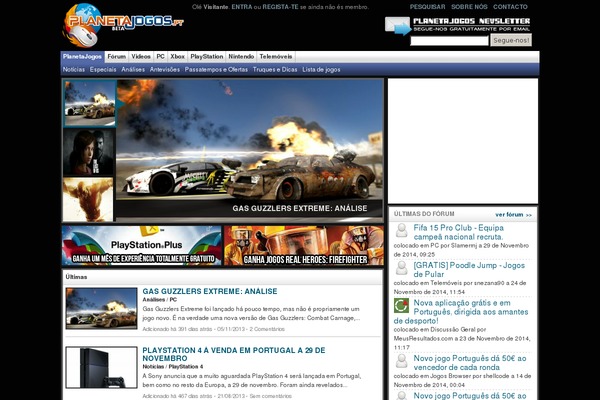Focus the newsletter email input field
The image size is (600, 400).
(x=449, y=40)
